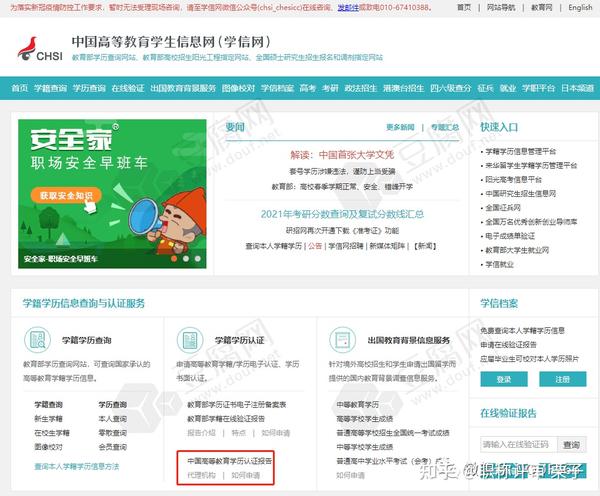
Task: Open 新生学籍 link
Action: (48, 419)
